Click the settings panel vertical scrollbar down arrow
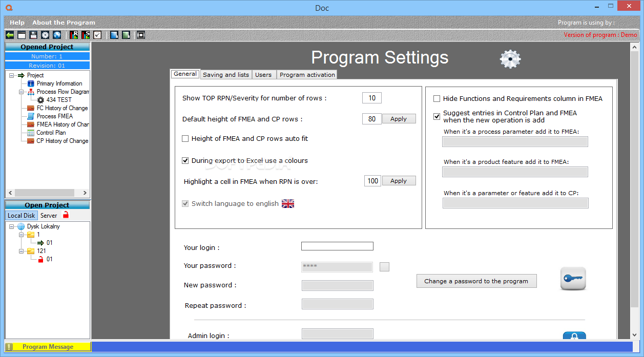This screenshot has width=644, height=357. 635,335
